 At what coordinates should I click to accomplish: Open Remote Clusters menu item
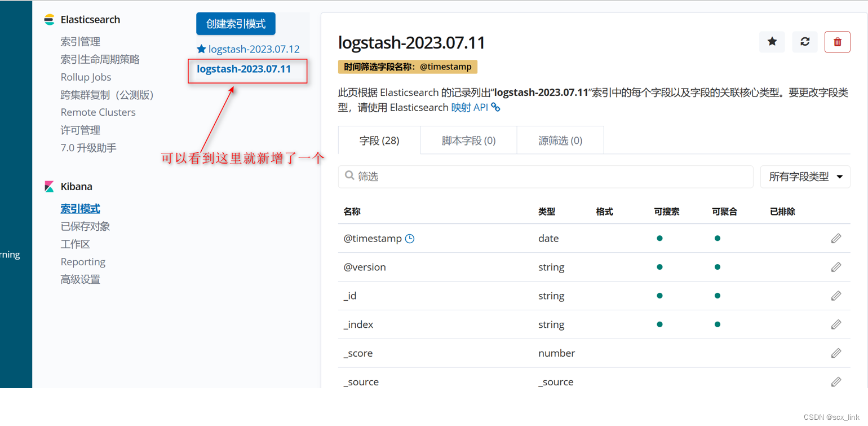point(98,112)
